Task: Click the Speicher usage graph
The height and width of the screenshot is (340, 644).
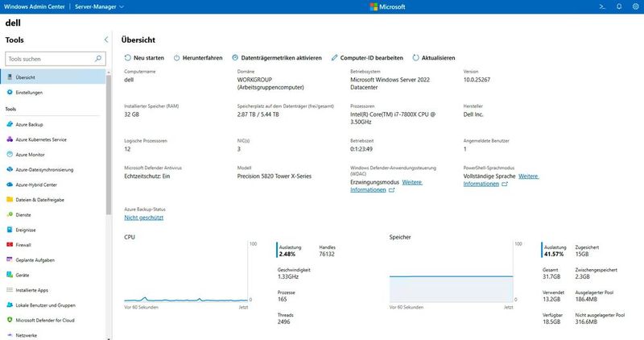Action: point(451,272)
